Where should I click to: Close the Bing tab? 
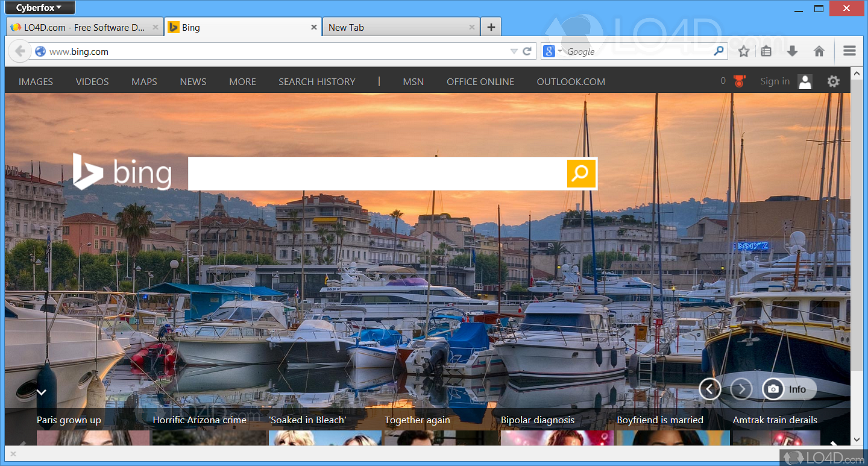coord(314,27)
